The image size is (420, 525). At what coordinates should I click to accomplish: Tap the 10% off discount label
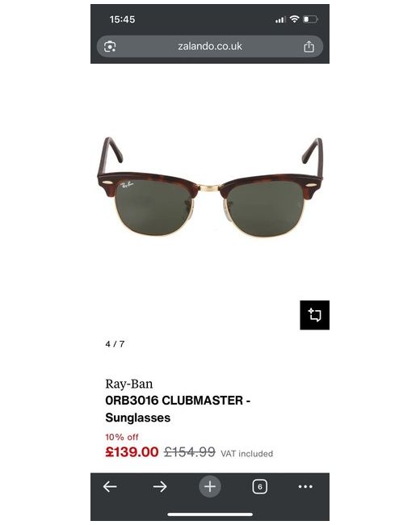coord(122,437)
